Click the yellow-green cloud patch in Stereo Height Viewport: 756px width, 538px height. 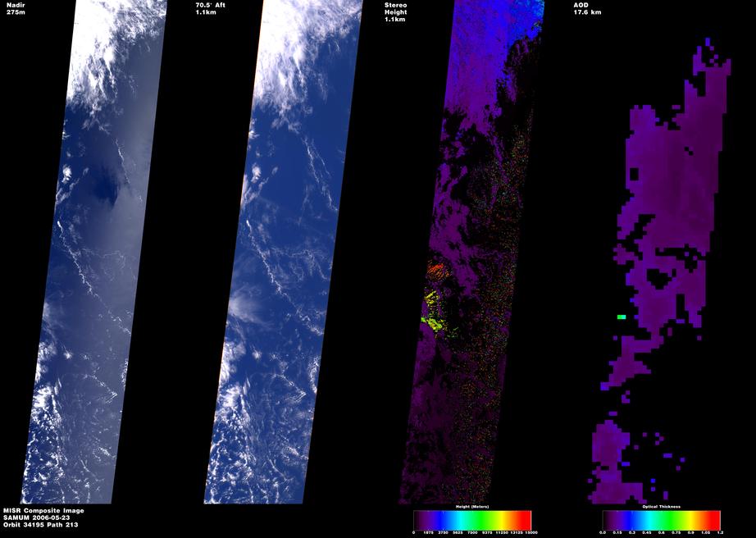point(434,312)
